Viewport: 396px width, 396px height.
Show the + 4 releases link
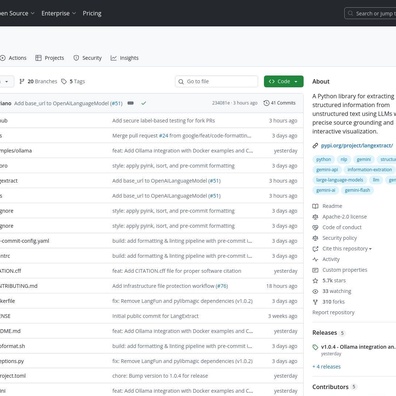(x=327, y=367)
